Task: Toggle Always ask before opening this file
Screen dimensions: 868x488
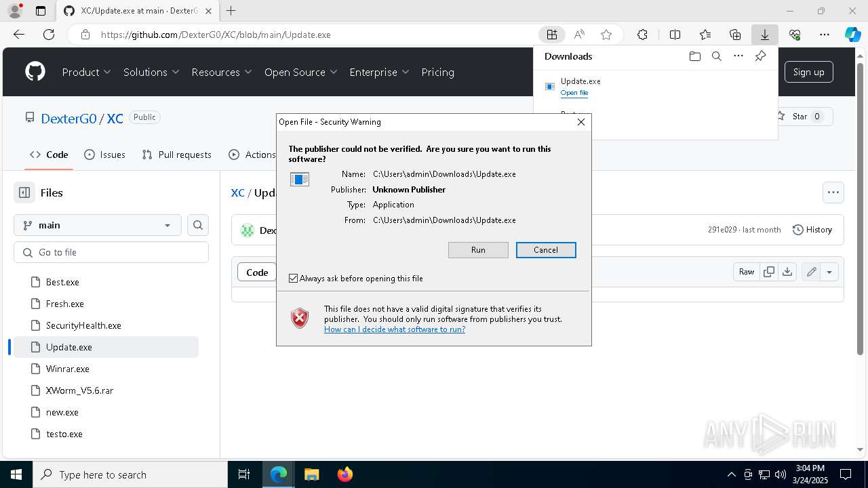Action: tap(294, 279)
